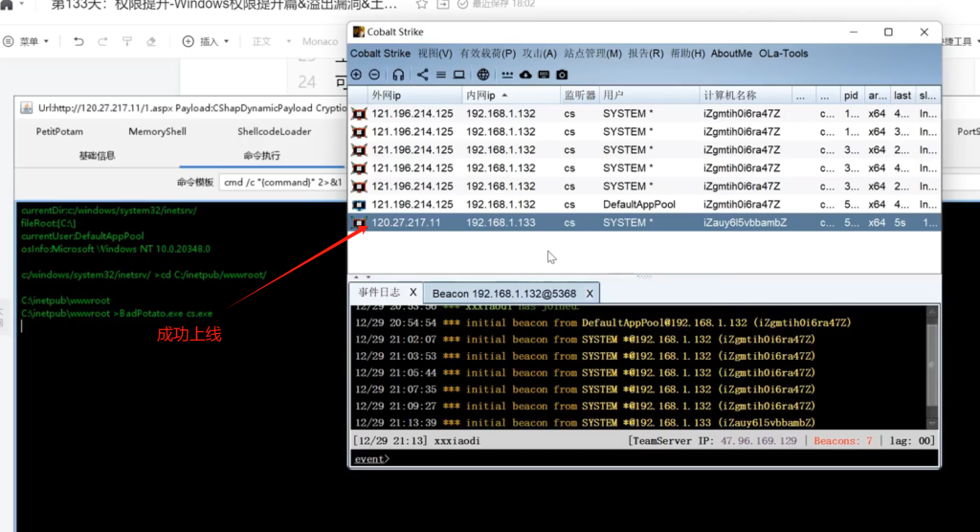The image size is (980, 532).
Task: Open the 帮助(H) menu
Action: click(687, 54)
